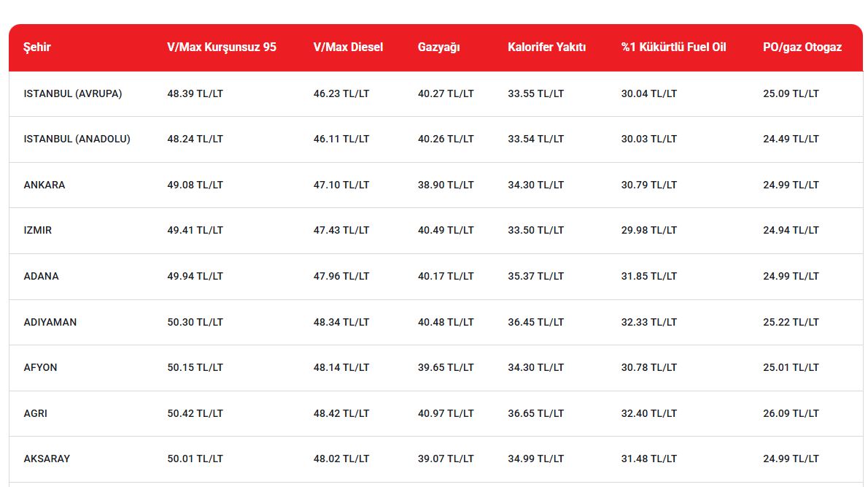Image resolution: width=868 pixels, height=487 pixels.
Task: Click the 48.24 TL/LT gasoline price
Action: coord(195,139)
